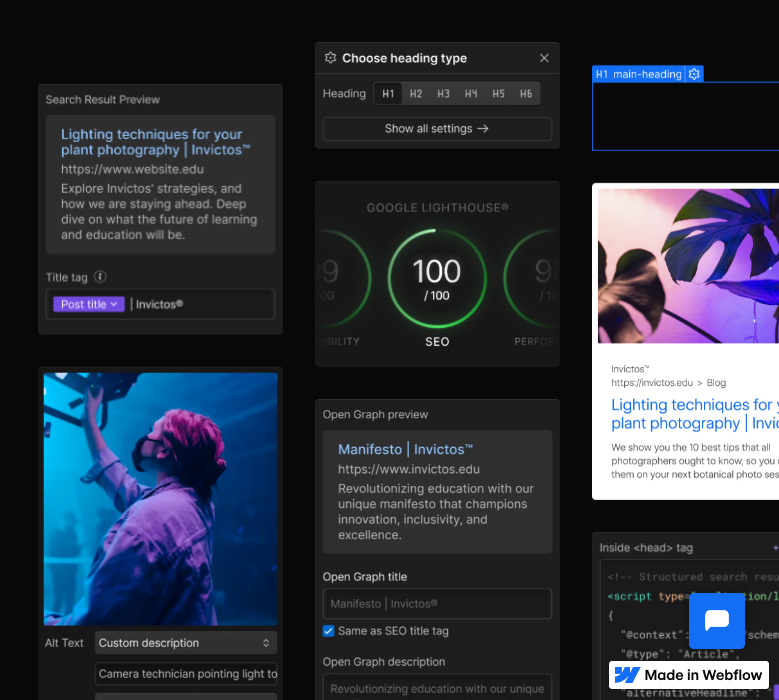This screenshot has width=779, height=700.
Task: Close the Choose heading type panel
Action: [x=544, y=58]
